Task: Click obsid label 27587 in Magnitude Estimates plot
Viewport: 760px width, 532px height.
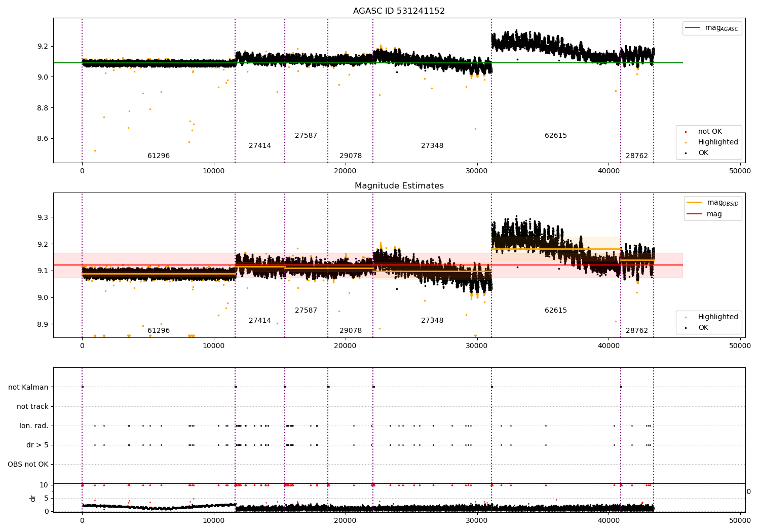Action: 306,311
